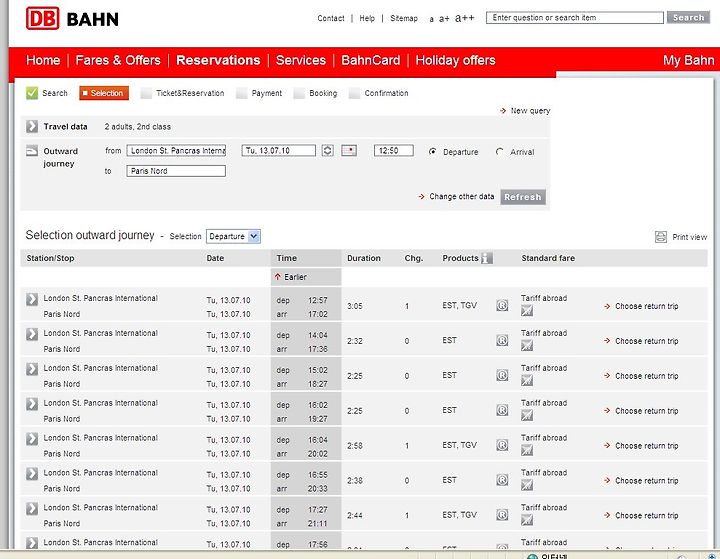Click tariff abroad icon for 14:04 train
This screenshot has width=720, height=559.
coord(527,346)
